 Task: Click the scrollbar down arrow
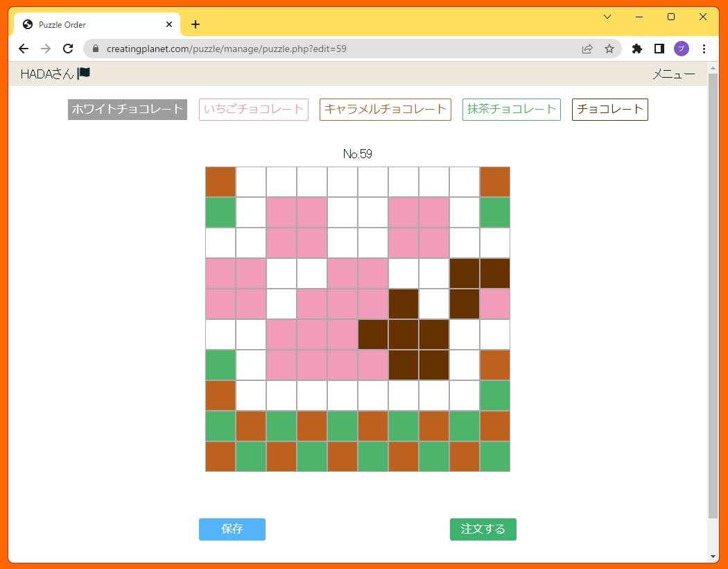713,557
